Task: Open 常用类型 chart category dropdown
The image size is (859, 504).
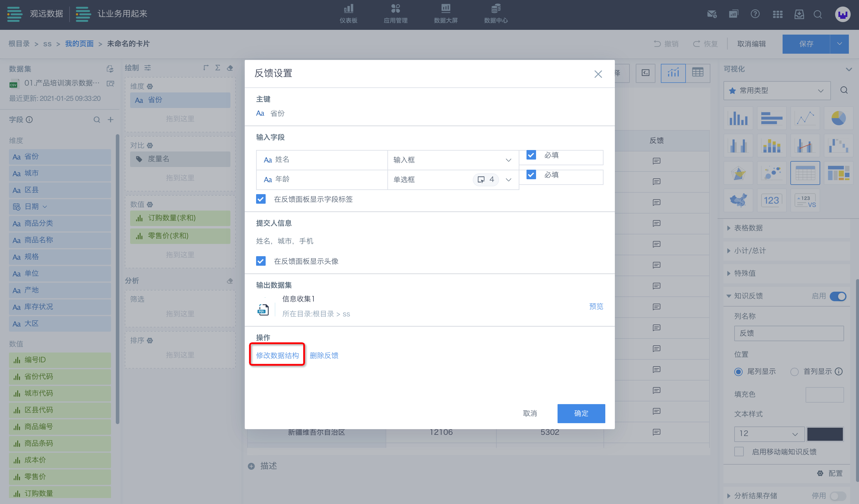Action: 777,91
